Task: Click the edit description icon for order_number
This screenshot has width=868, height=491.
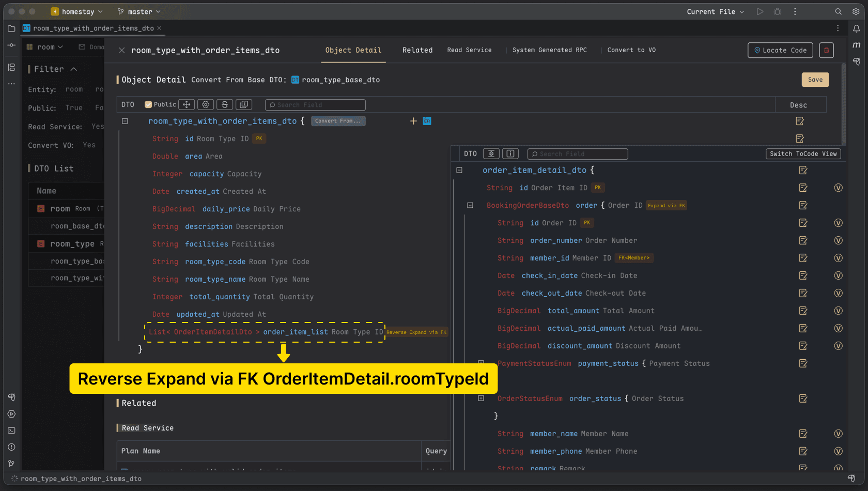Action: 803,240
